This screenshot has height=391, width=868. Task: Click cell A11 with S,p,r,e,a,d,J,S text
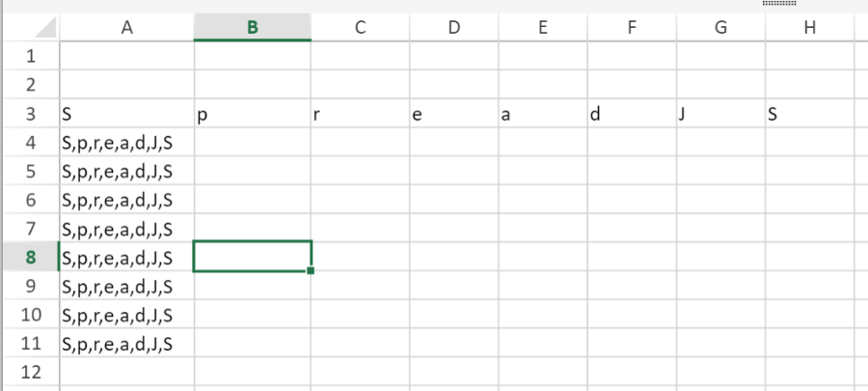(x=126, y=343)
